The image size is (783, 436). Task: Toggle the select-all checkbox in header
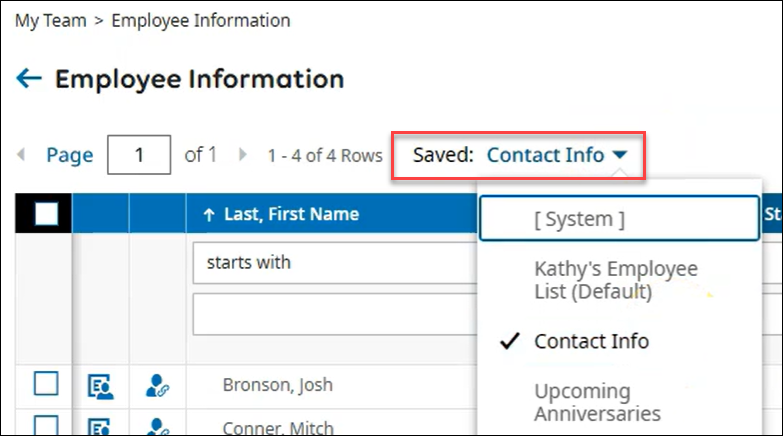click(46, 213)
